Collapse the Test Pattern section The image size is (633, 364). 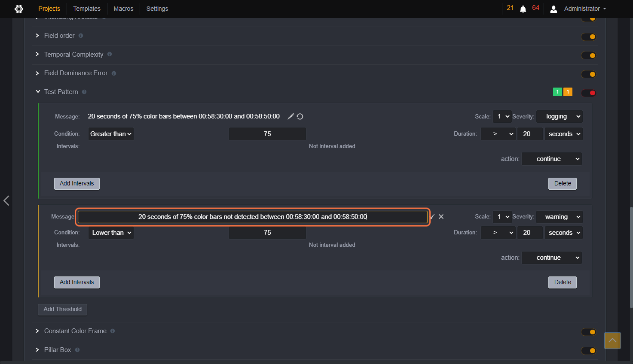38,92
